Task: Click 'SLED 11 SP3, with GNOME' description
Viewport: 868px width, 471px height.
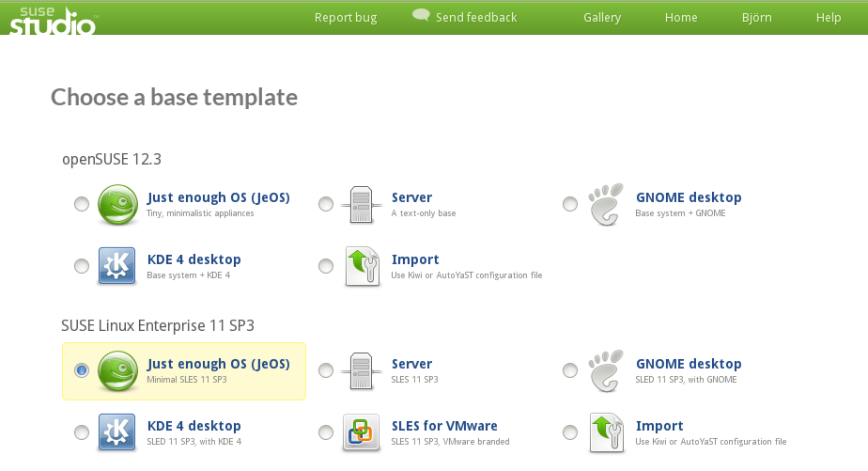Action: (x=686, y=380)
